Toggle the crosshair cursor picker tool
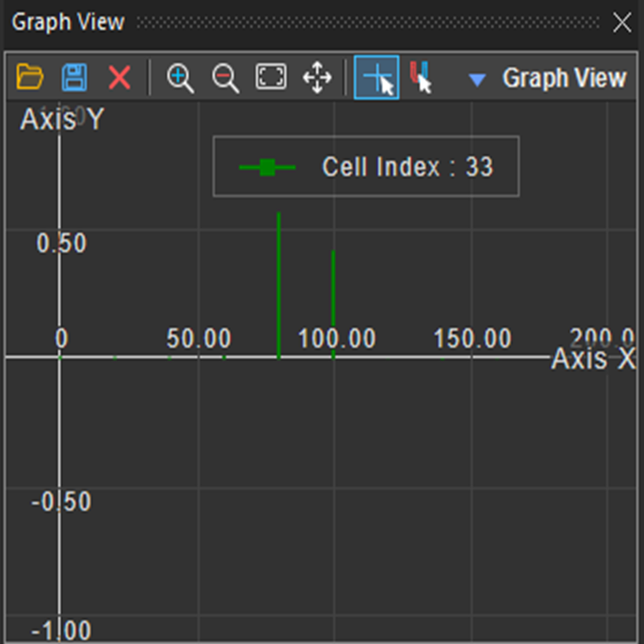Viewport: 644px width, 644px height. click(377, 78)
